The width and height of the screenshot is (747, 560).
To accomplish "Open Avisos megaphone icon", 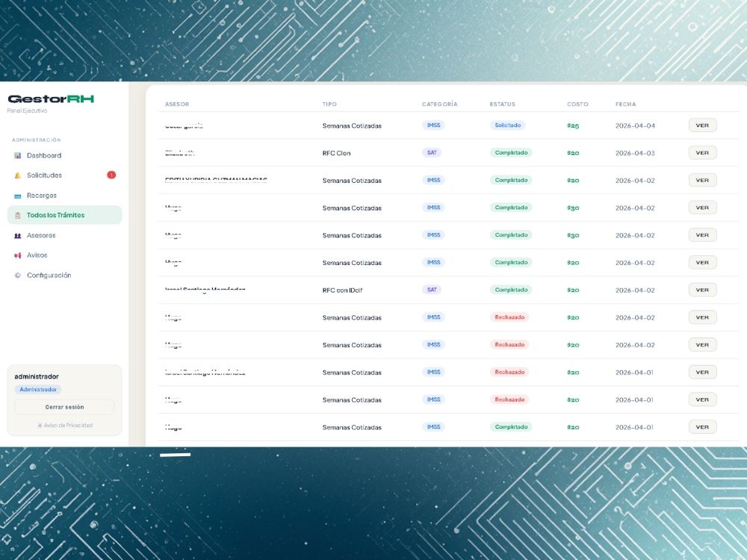I will point(18,255).
